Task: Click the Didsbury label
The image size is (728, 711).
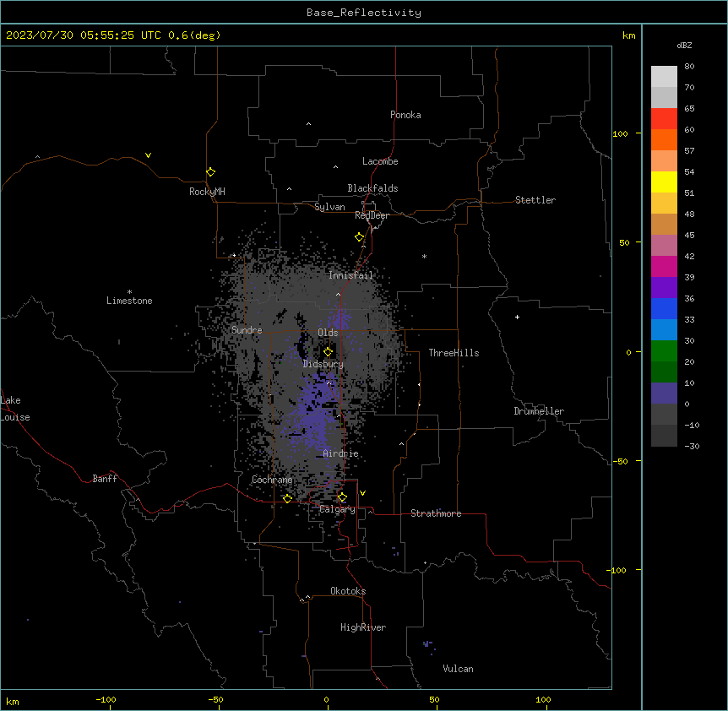Action: (323, 364)
